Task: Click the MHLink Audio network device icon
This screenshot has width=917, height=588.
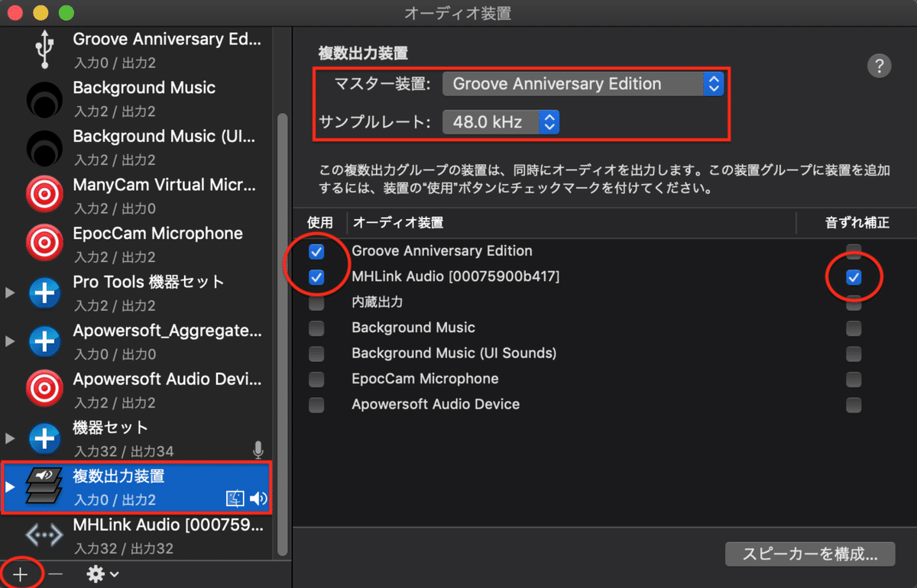Action: tap(45, 535)
